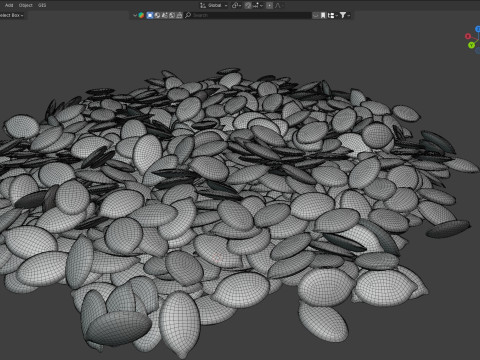Open the Add menu
Viewport: 480px width, 360px height.
9,5
